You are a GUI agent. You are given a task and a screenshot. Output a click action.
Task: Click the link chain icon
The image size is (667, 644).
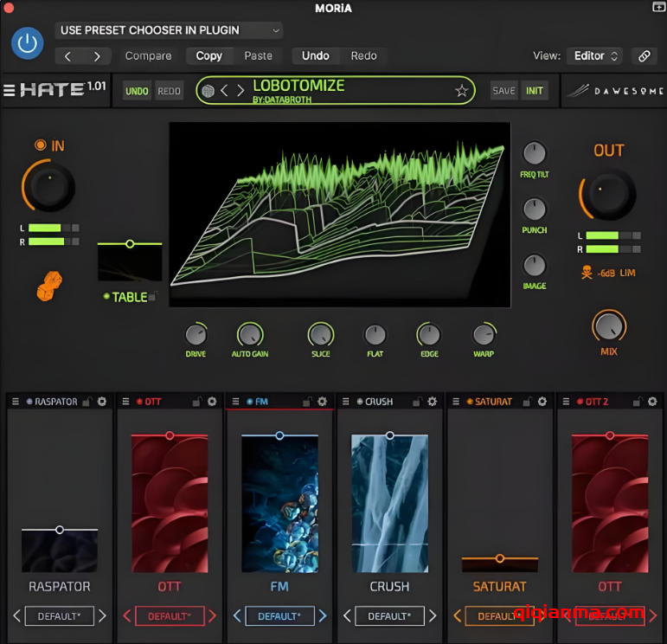coord(644,55)
